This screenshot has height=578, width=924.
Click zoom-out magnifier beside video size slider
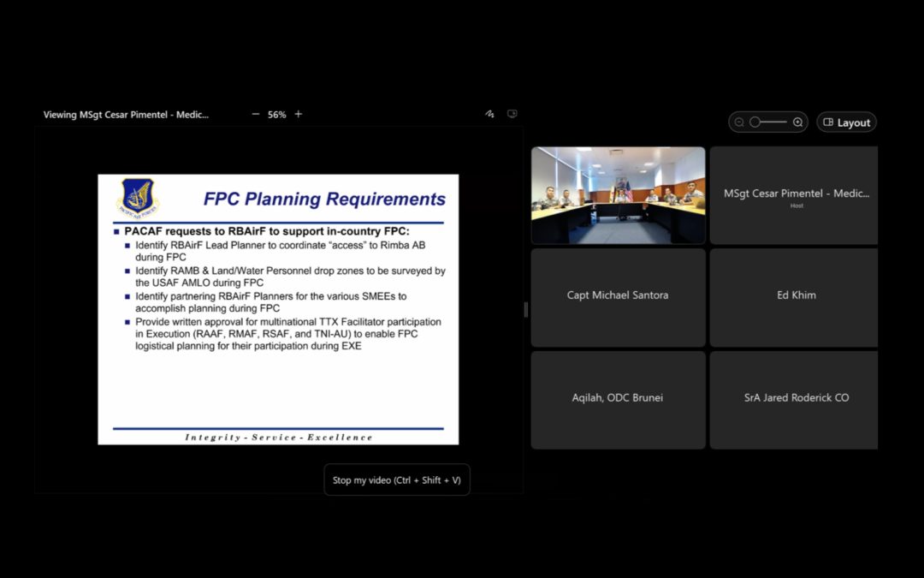tap(739, 122)
